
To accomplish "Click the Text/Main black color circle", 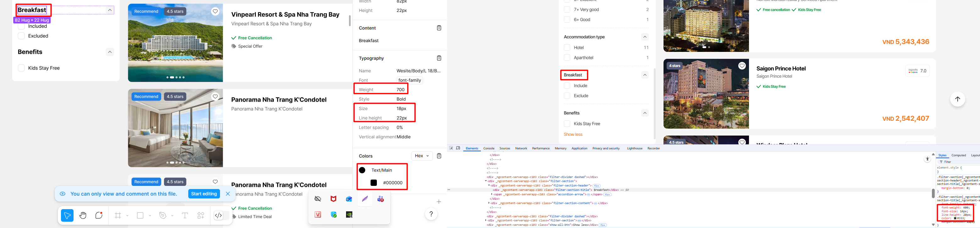I will [362, 170].
